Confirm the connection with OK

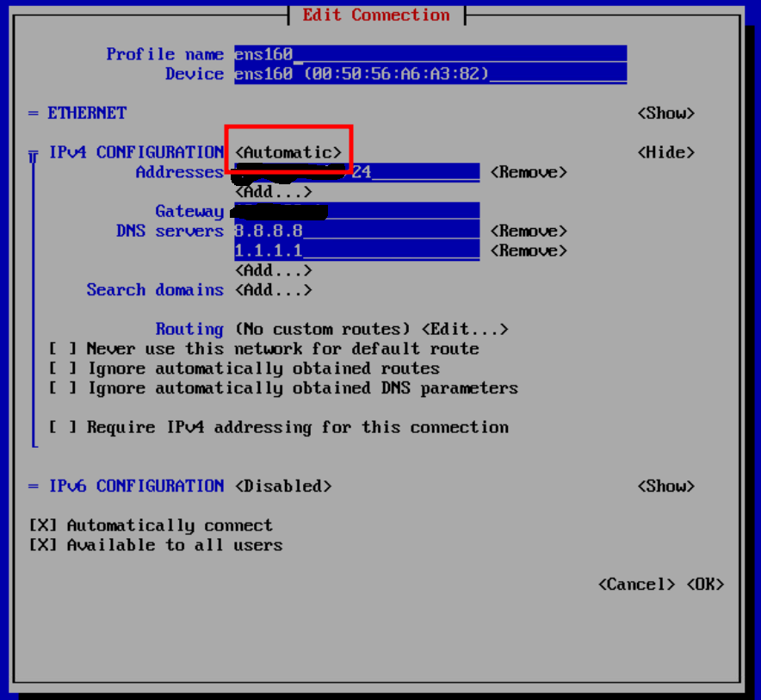tap(705, 585)
